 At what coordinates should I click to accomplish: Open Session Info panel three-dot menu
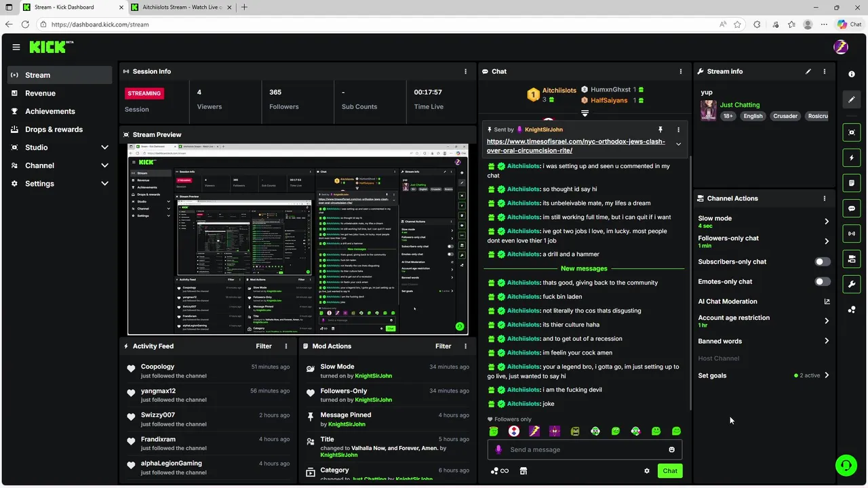[x=465, y=71]
